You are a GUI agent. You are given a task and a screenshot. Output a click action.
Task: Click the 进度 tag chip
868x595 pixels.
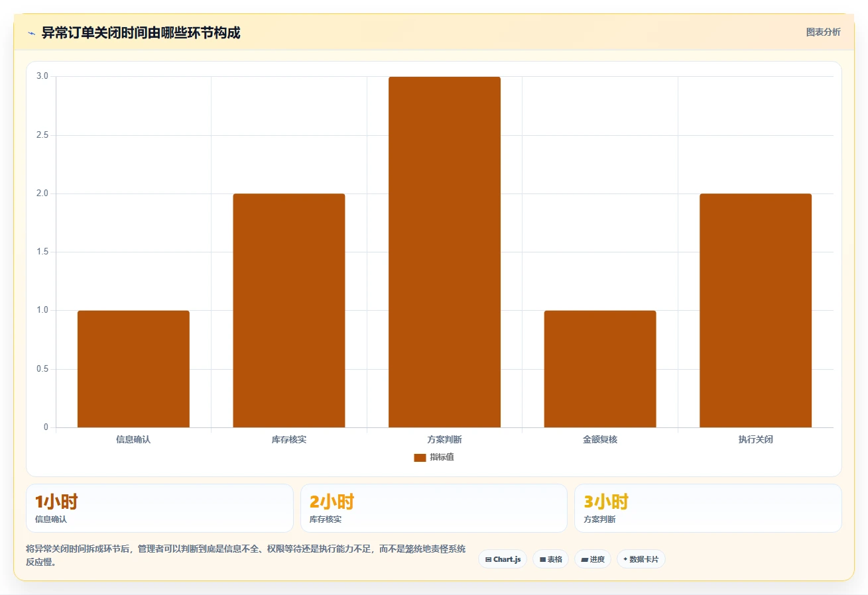(x=593, y=559)
